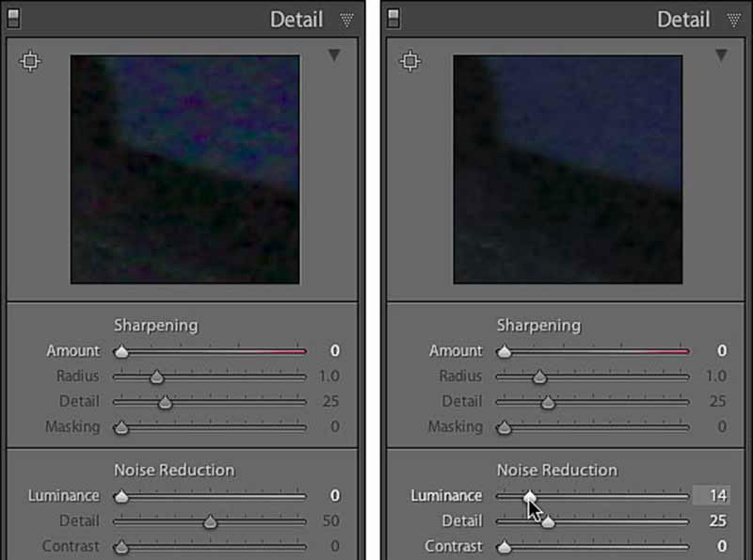
Task: Click the Noise Reduction Detail slider handle, left panel
Action: 210,522
